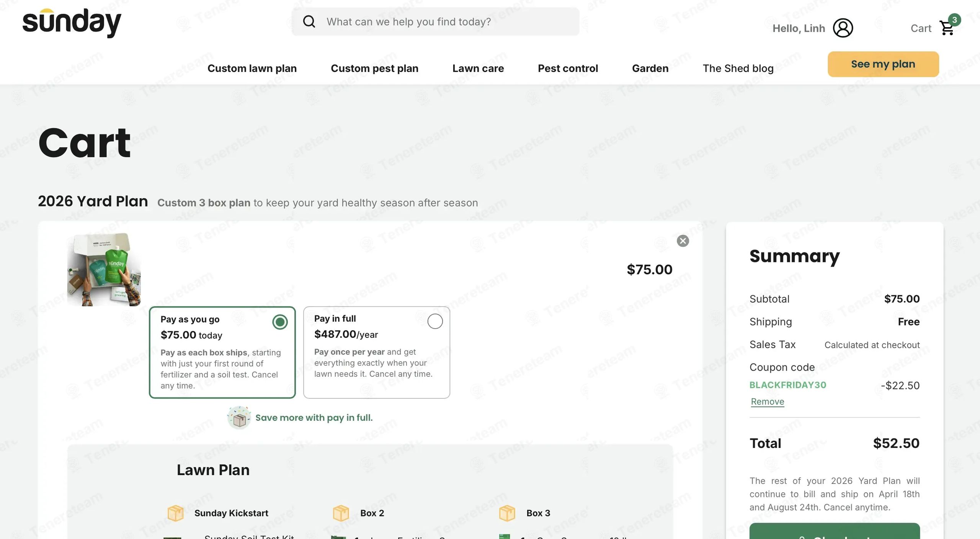Click the Box 3 label

[x=538, y=513]
